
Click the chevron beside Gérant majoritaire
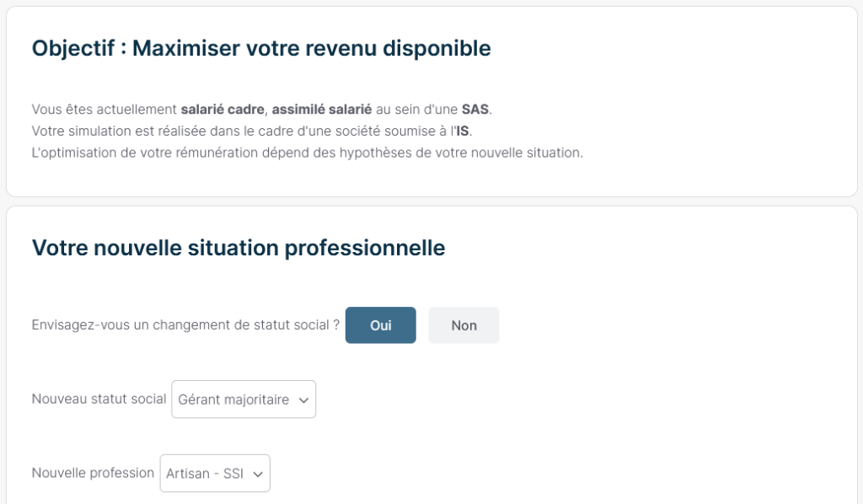[x=303, y=400]
